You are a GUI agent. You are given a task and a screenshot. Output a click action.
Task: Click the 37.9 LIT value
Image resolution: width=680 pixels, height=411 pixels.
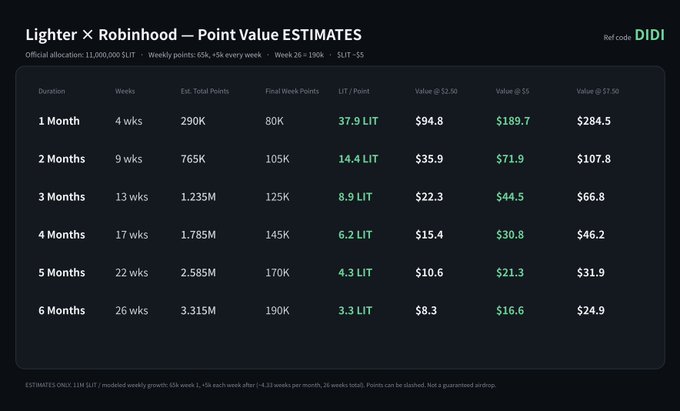click(x=358, y=121)
